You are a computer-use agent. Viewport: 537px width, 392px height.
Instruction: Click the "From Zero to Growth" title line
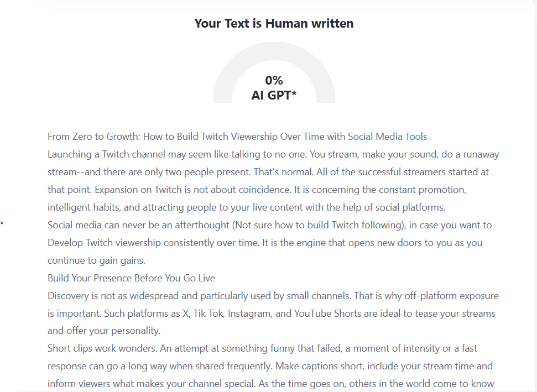(237, 137)
